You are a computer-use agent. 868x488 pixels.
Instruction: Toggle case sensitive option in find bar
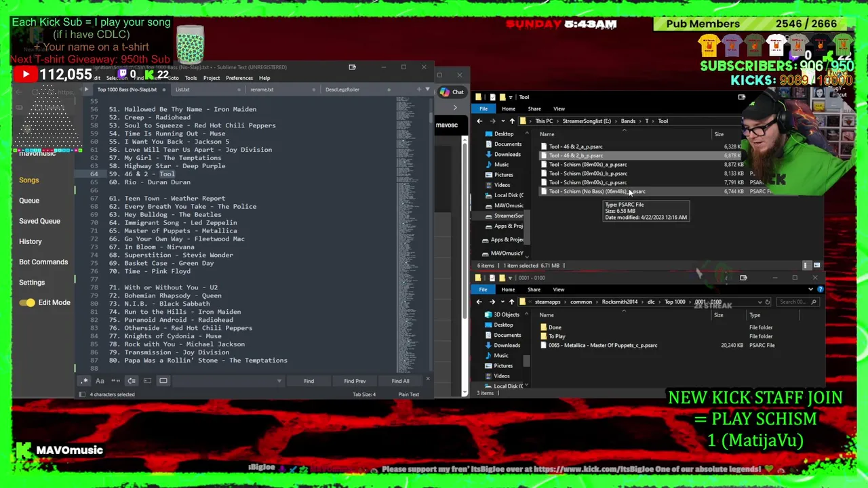point(100,381)
